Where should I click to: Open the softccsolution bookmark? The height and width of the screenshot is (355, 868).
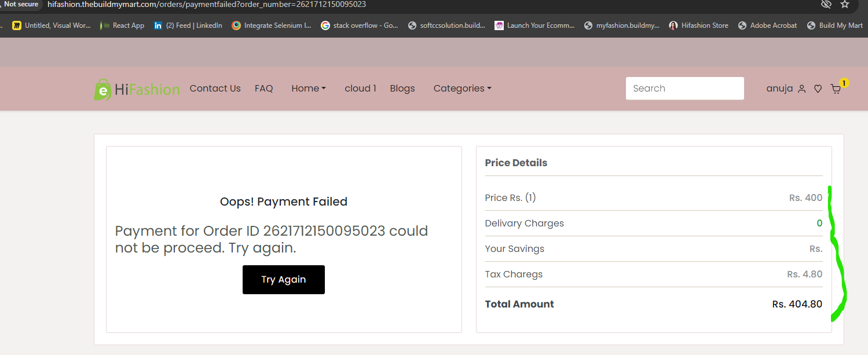446,25
